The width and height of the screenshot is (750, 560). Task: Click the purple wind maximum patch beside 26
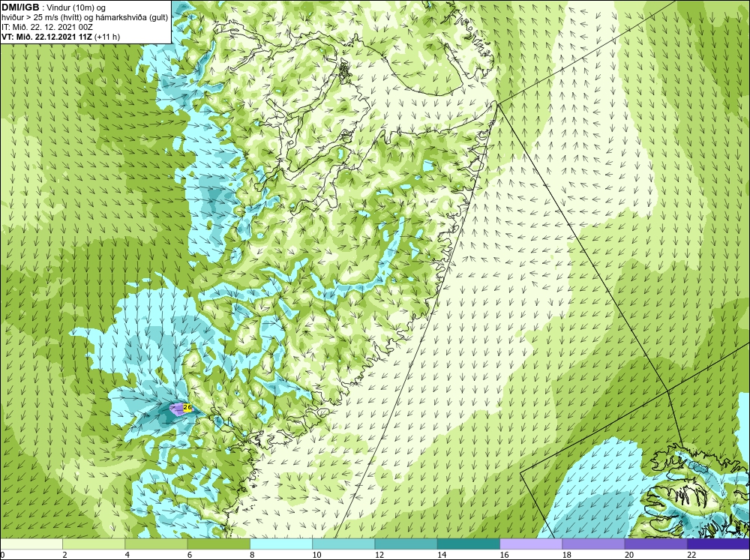pyautogui.click(x=177, y=409)
